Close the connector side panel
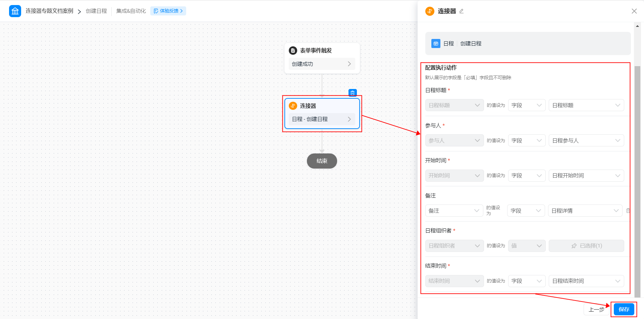644x319 pixels. [x=634, y=11]
